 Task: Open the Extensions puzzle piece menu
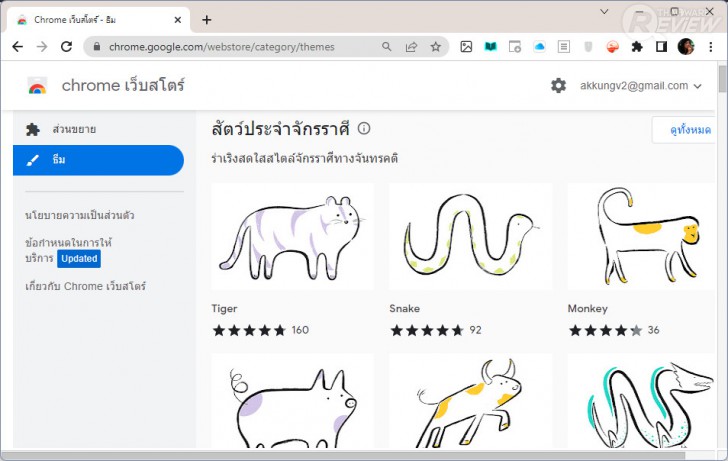[x=637, y=46]
